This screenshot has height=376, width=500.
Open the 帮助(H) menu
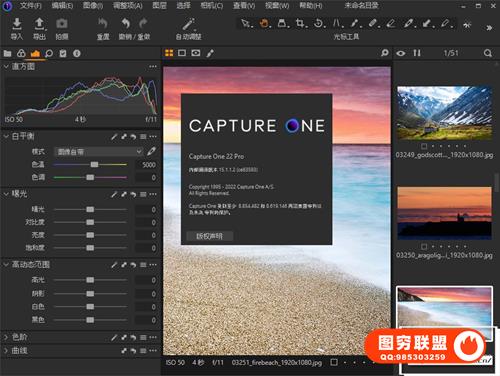click(311, 5)
